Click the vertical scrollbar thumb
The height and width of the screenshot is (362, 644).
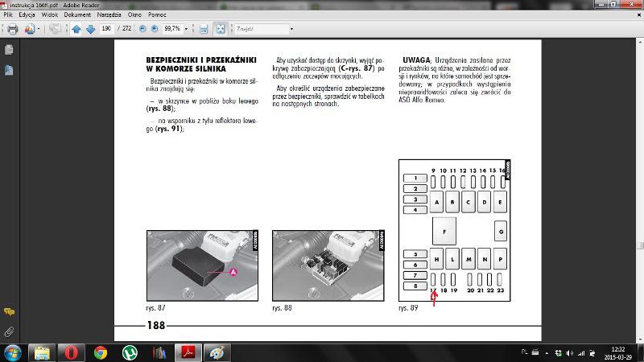click(640, 246)
